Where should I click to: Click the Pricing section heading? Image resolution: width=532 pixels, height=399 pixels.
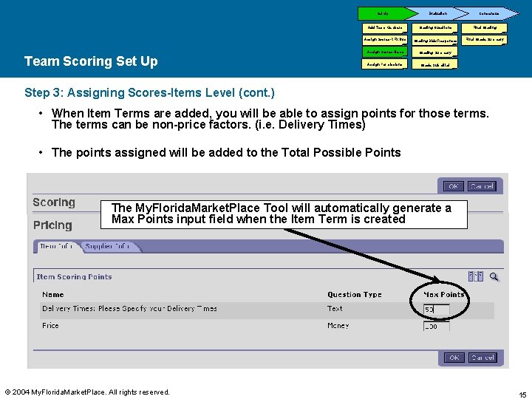click(52, 225)
